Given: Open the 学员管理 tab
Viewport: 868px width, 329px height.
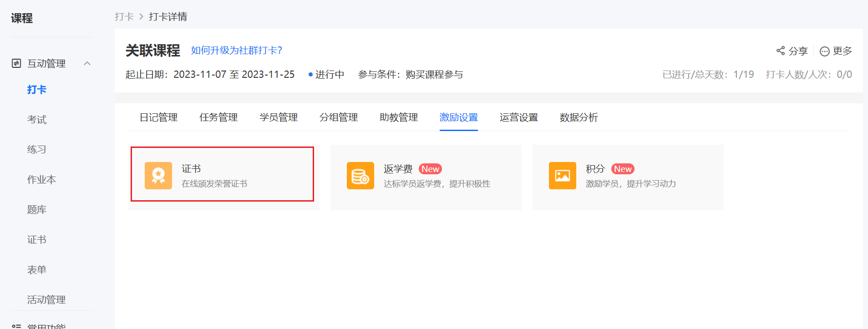Looking at the screenshot, I should pos(279,117).
